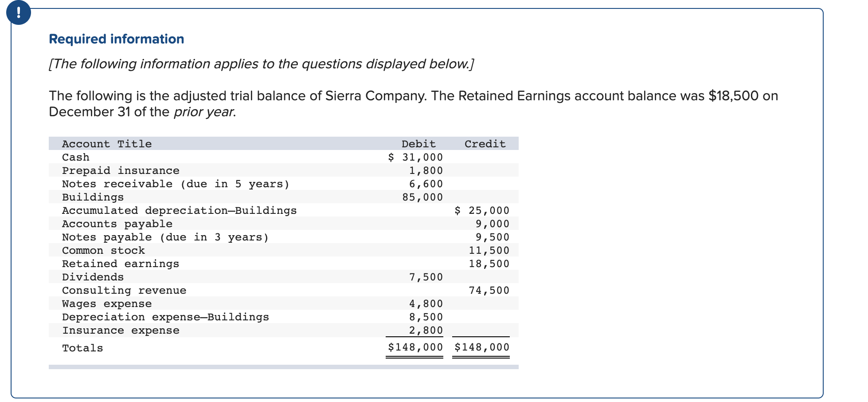Select the 'Consulting revenue' label

point(124,290)
